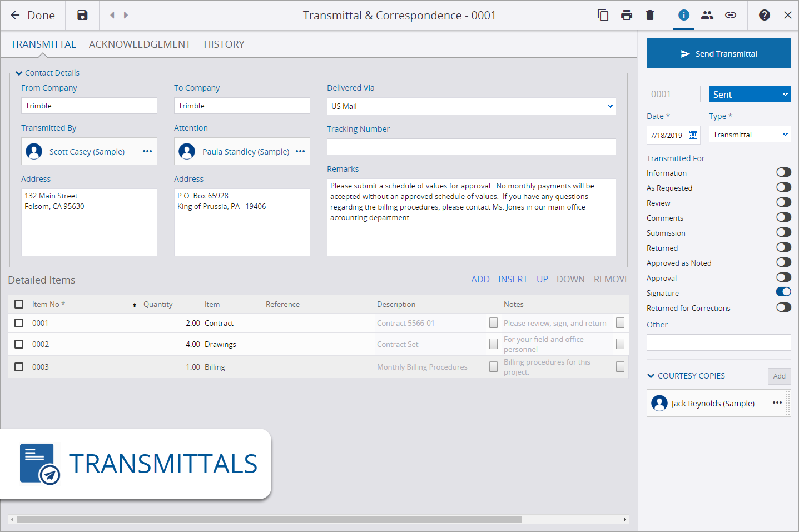Image resolution: width=799 pixels, height=532 pixels.
Task: Disable the Signature switch
Action: coord(784,292)
